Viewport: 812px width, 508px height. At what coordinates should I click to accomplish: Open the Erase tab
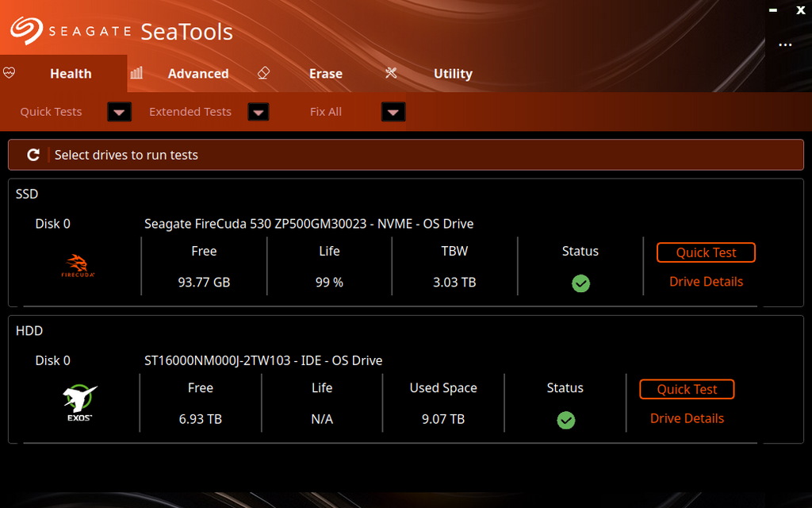326,74
